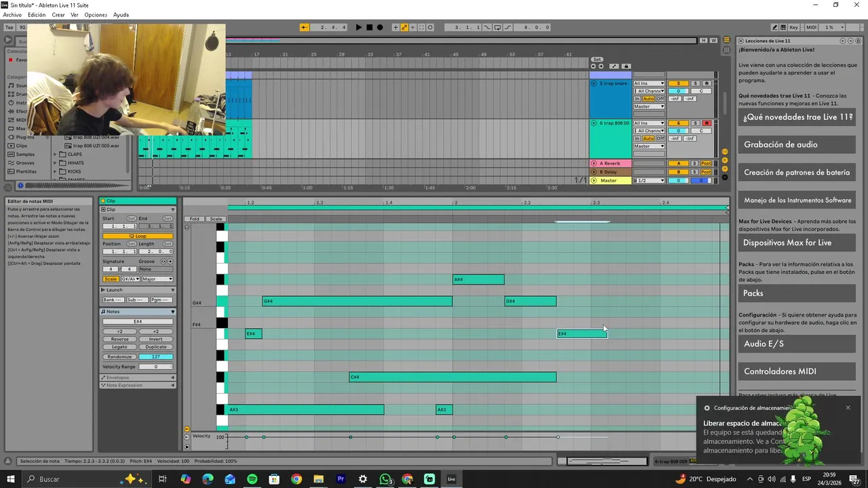The height and width of the screenshot is (488, 868).
Task: Toggle the Punch-In switch
Action: pos(487,27)
